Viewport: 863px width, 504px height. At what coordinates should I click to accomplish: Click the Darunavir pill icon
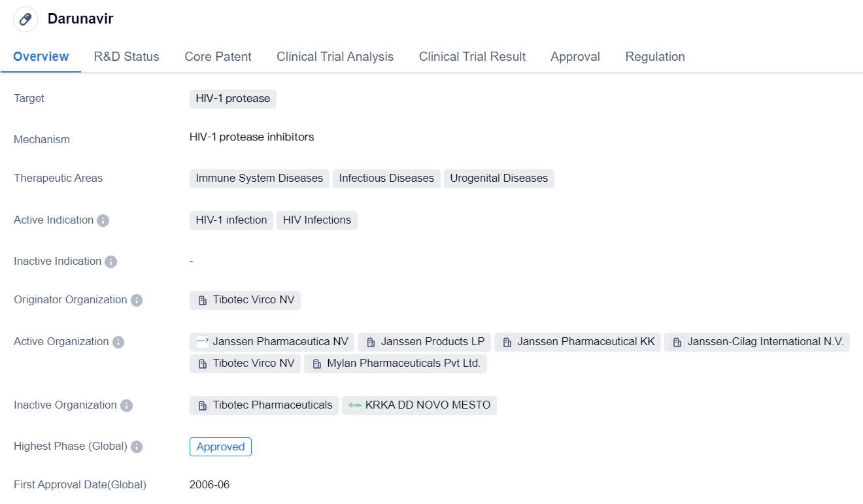pos(25,19)
